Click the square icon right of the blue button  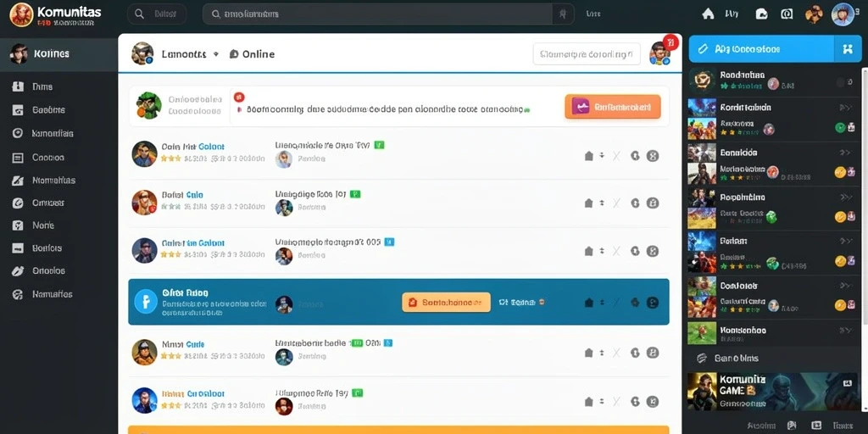(x=848, y=48)
